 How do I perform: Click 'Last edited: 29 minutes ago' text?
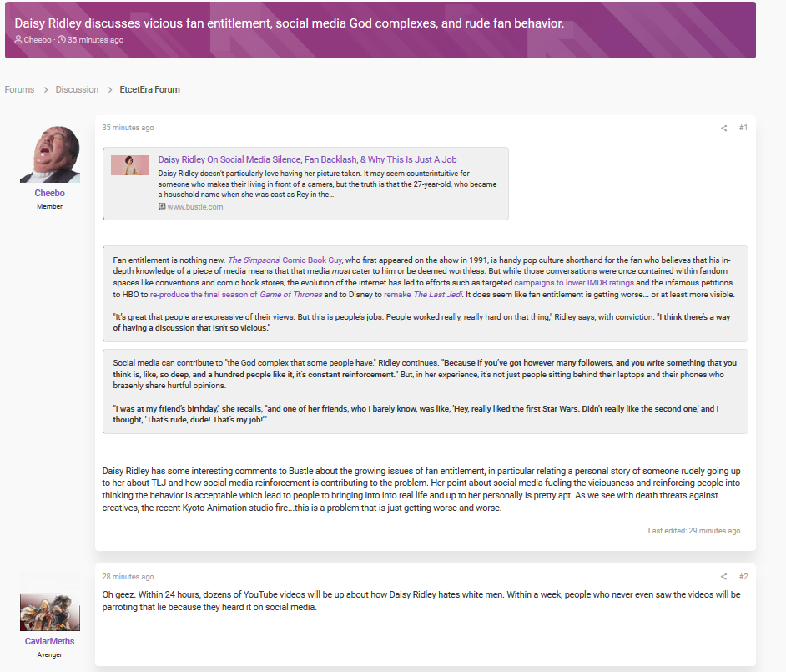click(x=693, y=531)
